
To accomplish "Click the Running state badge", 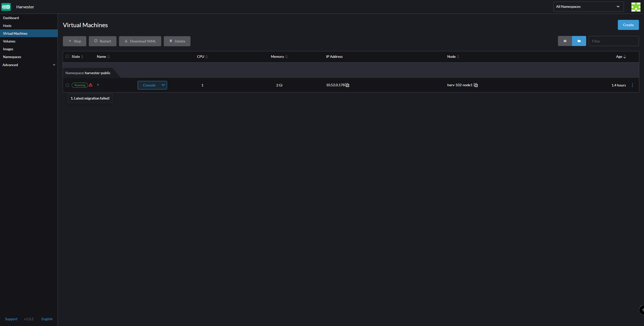I will click(x=80, y=85).
